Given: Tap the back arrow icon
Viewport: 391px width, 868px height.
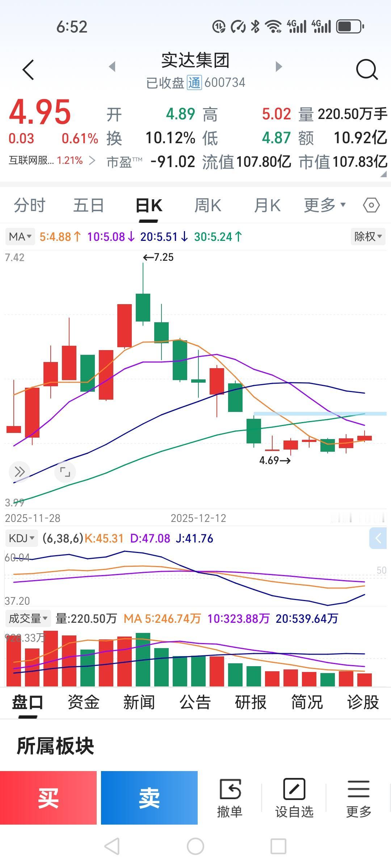Looking at the screenshot, I should point(28,69).
